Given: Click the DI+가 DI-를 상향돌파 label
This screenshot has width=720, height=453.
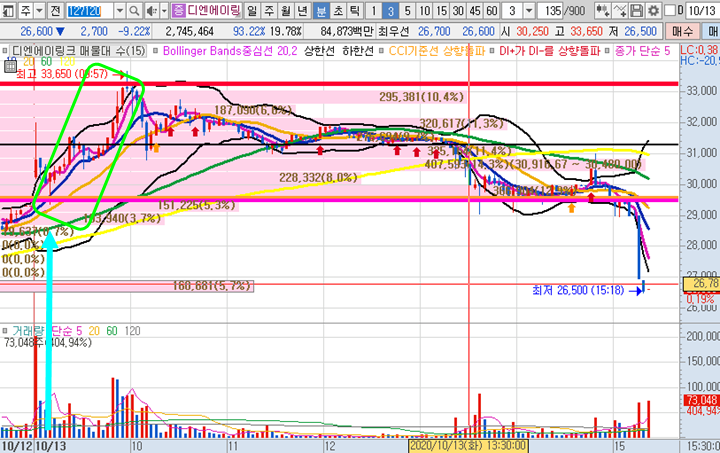Looking at the screenshot, I should pos(549,50).
